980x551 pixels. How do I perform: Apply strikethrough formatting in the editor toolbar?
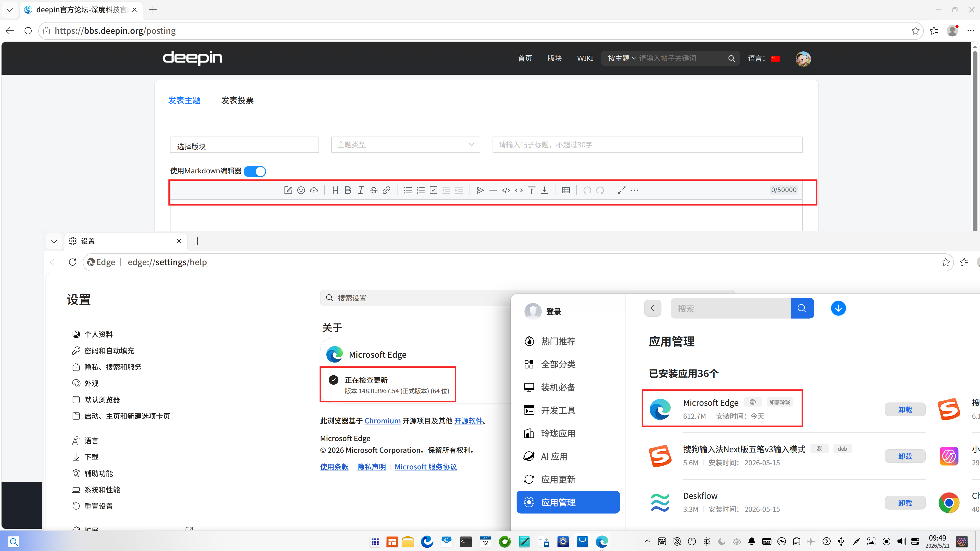coord(374,190)
